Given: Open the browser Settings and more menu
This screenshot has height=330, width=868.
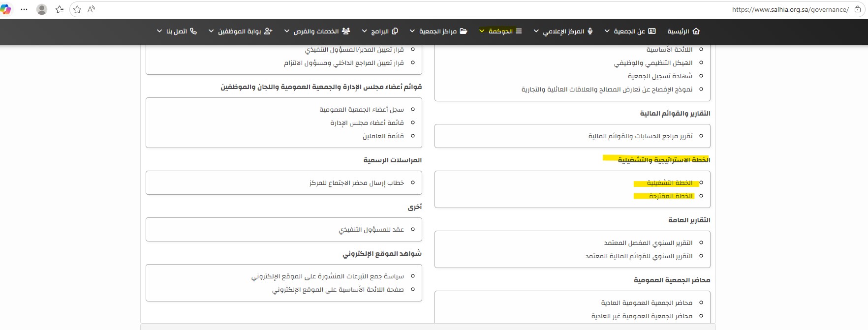Looking at the screenshot, I should tap(24, 9).
